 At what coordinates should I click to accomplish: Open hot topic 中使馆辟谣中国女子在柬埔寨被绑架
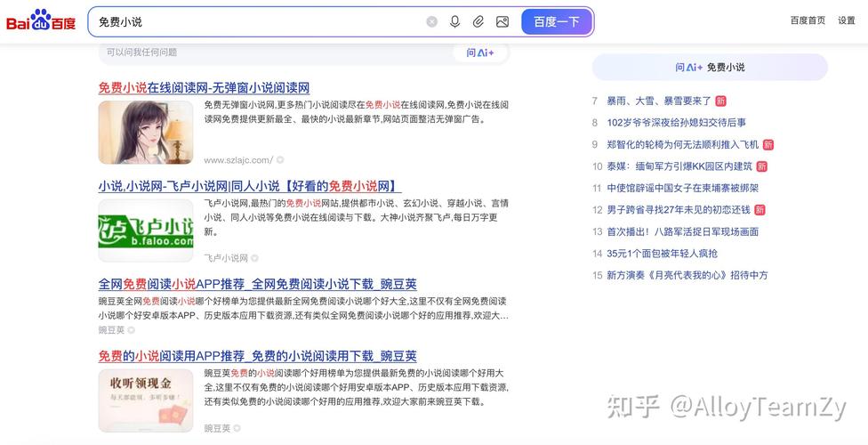point(682,188)
